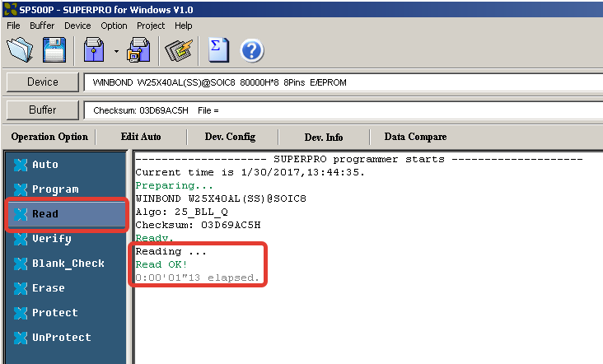Click the chip select device icon

tap(178, 51)
